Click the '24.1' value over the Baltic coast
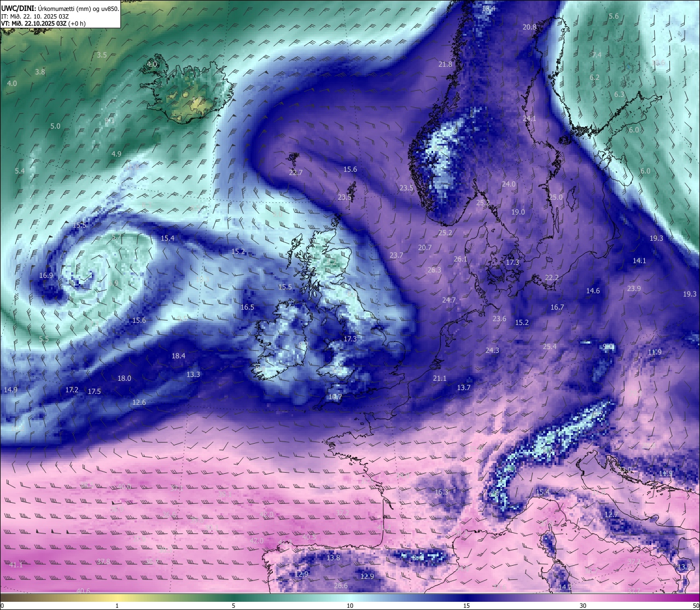 [x=529, y=118]
